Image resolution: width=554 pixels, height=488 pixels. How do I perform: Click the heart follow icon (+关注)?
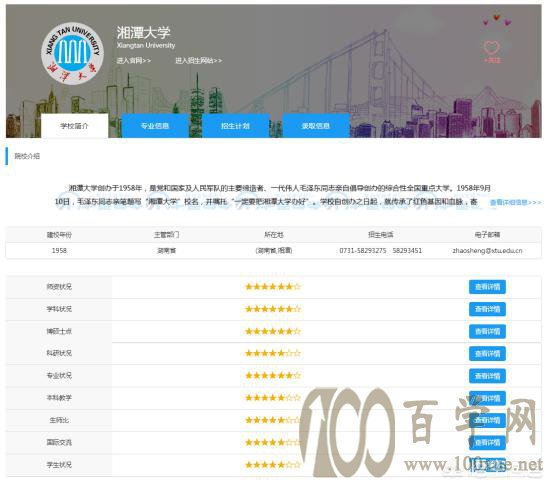pyautogui.click(x=492, y=52)
